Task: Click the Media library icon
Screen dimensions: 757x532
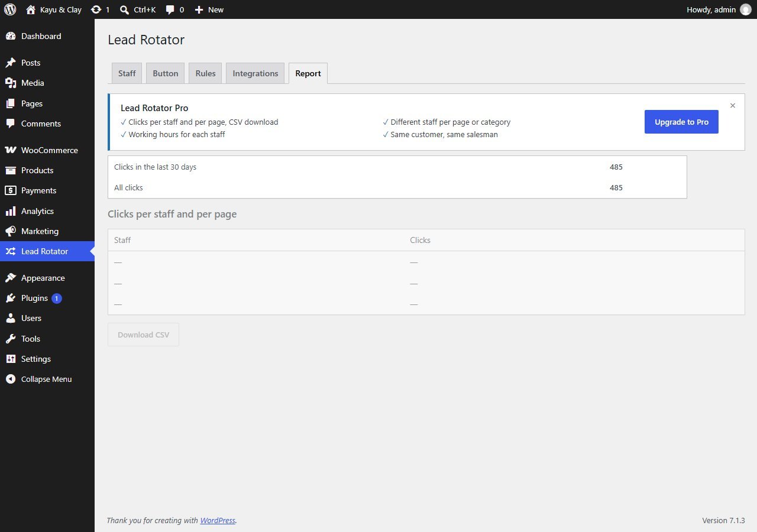Action: (x=11, y=83)
